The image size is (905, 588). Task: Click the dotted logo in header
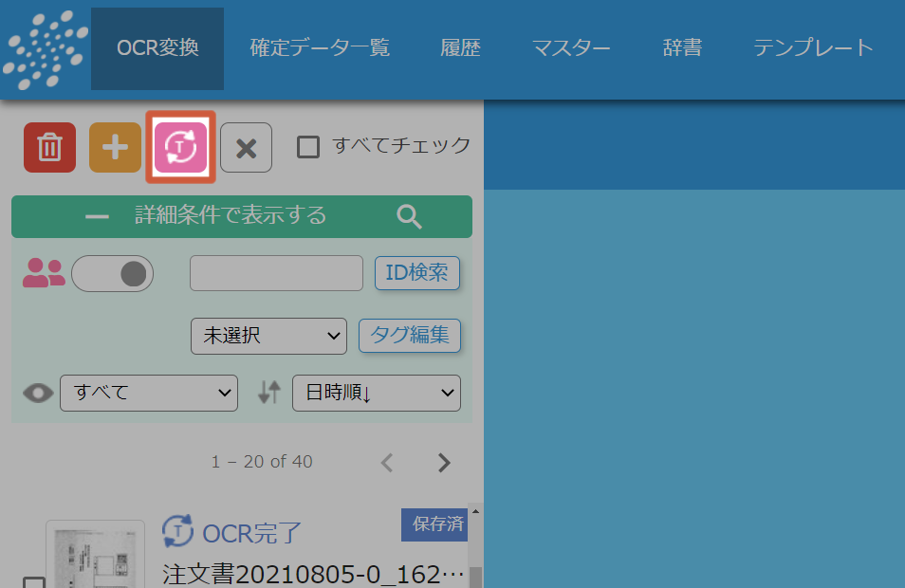45,49
